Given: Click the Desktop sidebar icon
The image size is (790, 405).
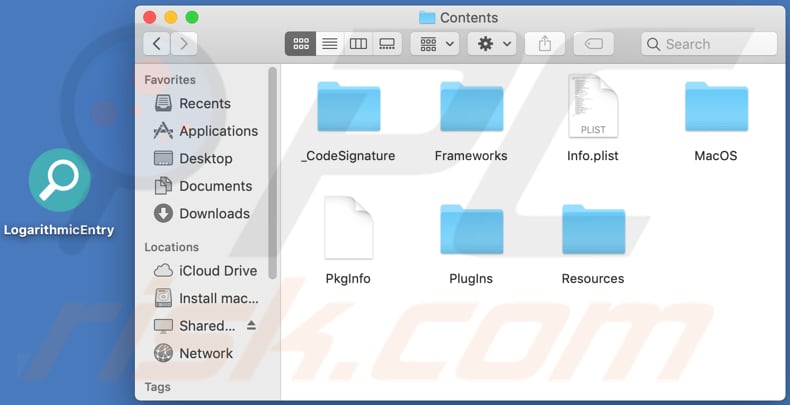Looking at the screenshot, I should pyautogui.click(x=163, y=158).
